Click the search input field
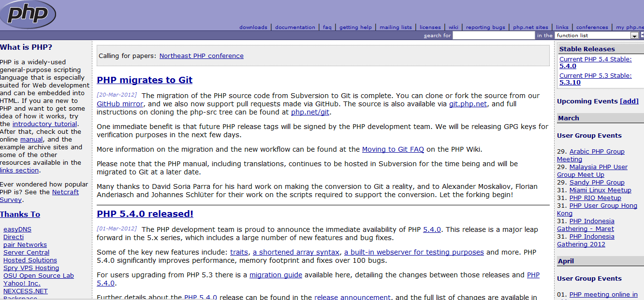644x300 pixels. (494, 35)
